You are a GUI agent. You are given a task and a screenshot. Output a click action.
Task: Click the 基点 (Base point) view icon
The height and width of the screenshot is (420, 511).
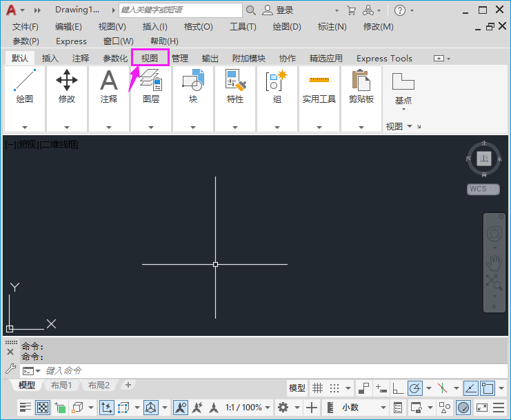(403, 81)
